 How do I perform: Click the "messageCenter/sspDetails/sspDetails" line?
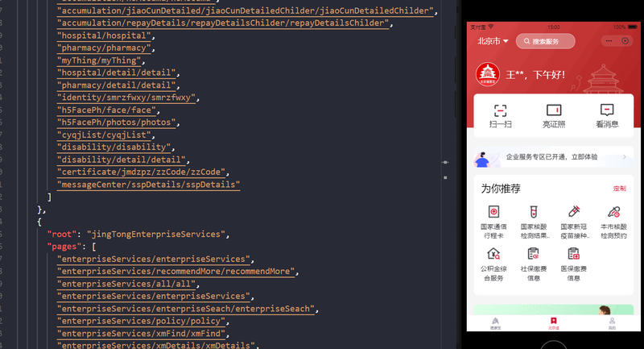pos(148,185)
